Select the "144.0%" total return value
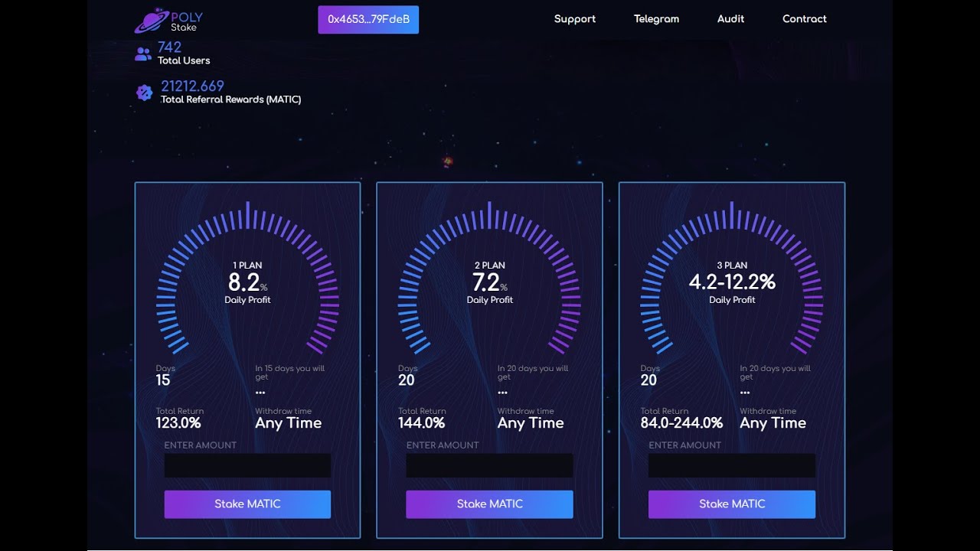 coord(421,422)
